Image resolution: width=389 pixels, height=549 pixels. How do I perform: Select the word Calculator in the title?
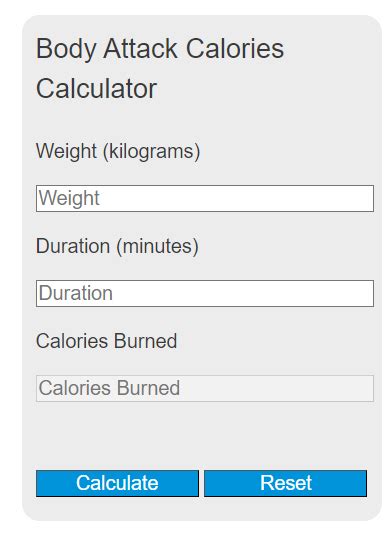point(97,89)
